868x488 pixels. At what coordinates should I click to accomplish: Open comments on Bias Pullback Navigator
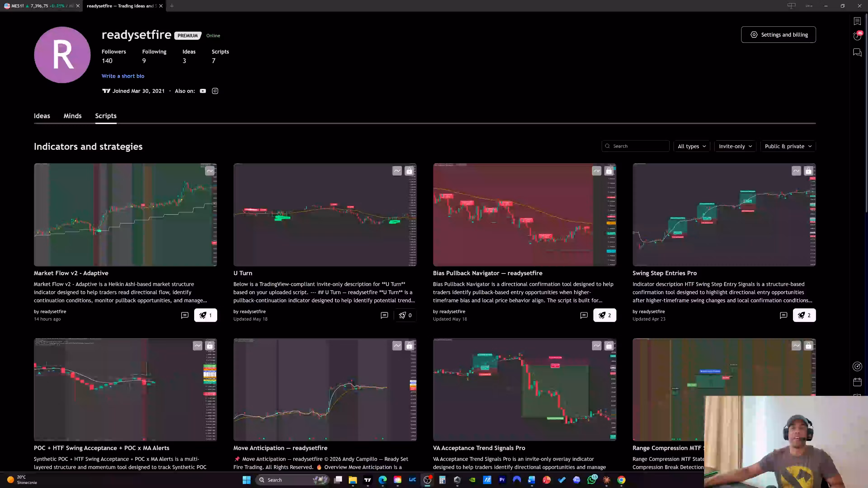click(x=584, y=315)
